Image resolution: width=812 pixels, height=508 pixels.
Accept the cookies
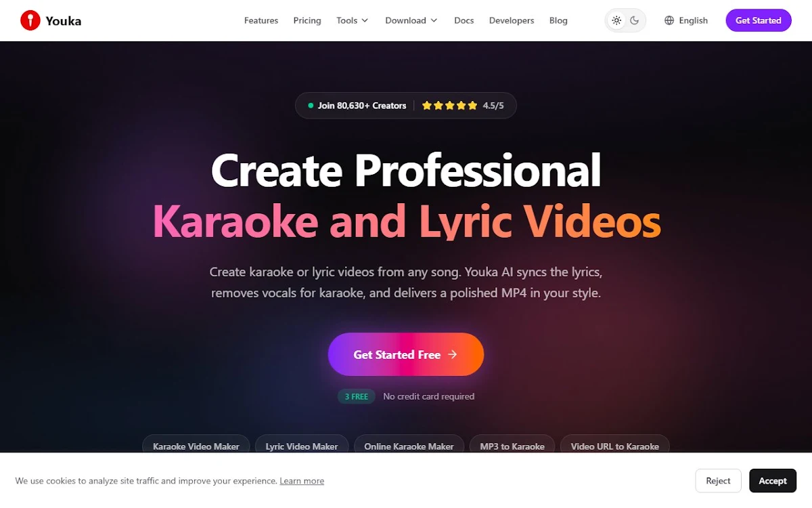click(773, 481)
